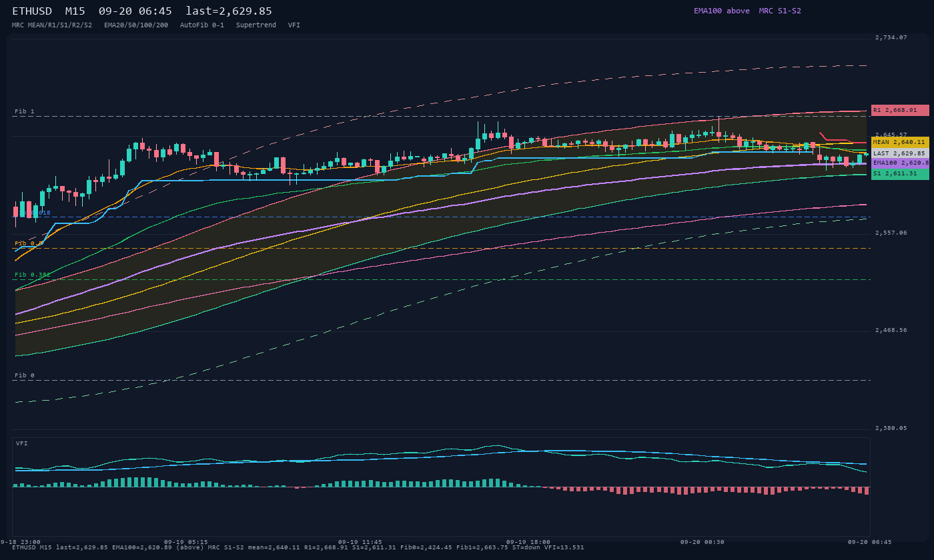This screenshot has height=560, width=934.
Task: Click the MEAN 2,640.11 price tag
Action: (900, 142)
